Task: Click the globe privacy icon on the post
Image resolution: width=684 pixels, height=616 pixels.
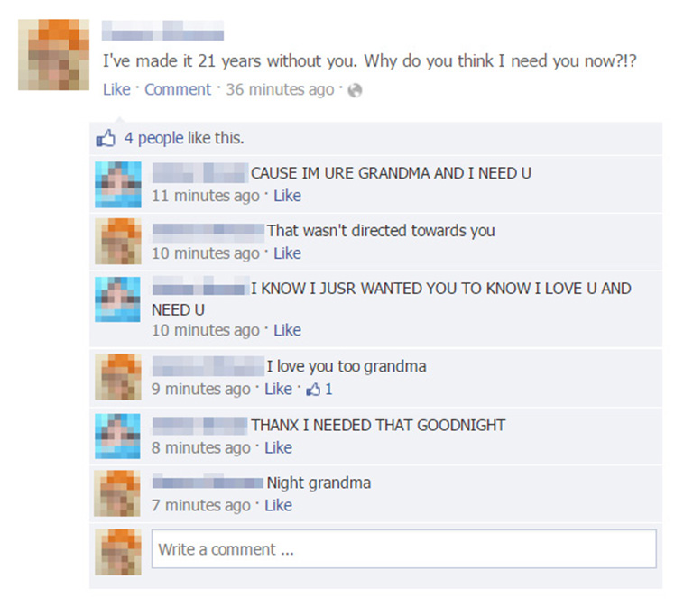Action: coord(356,90)
